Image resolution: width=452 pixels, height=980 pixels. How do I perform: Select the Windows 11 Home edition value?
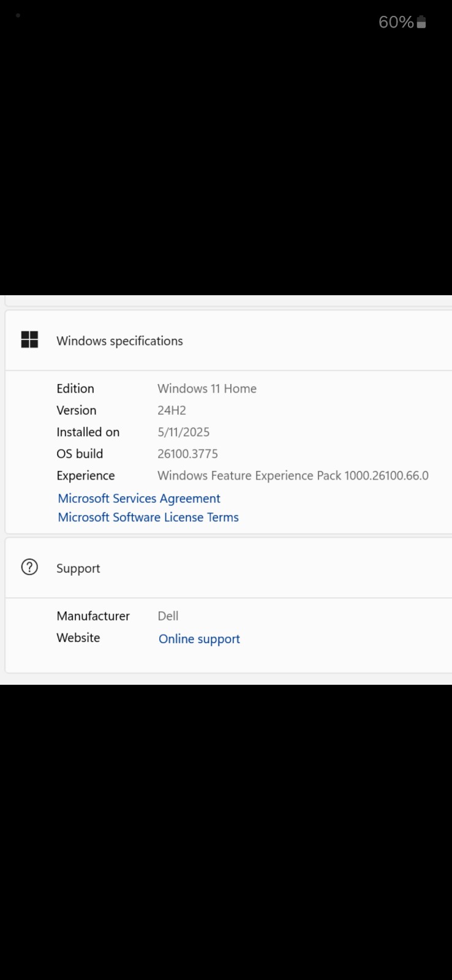[207, 388]
